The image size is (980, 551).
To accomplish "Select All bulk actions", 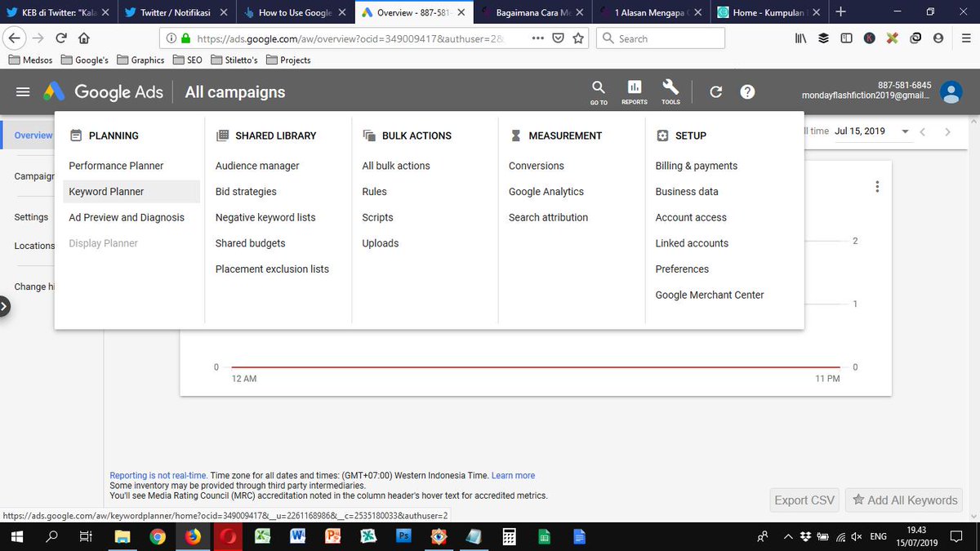I will [x=396, y=166].
